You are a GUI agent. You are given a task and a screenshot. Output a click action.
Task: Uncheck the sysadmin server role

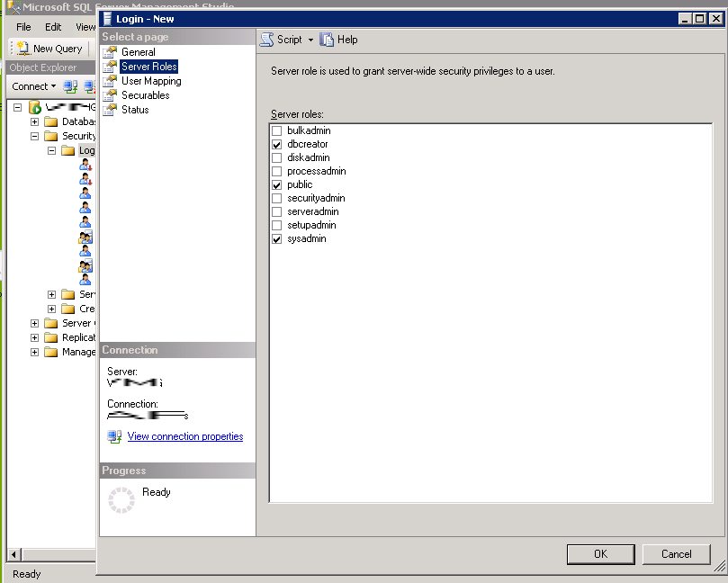[277, 239]
